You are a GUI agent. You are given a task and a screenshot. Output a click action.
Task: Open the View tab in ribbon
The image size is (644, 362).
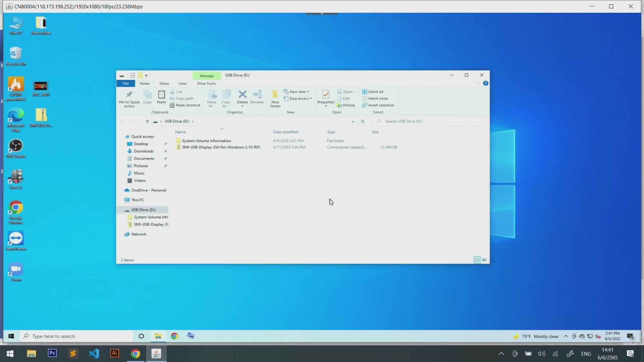tap(183, 83)
